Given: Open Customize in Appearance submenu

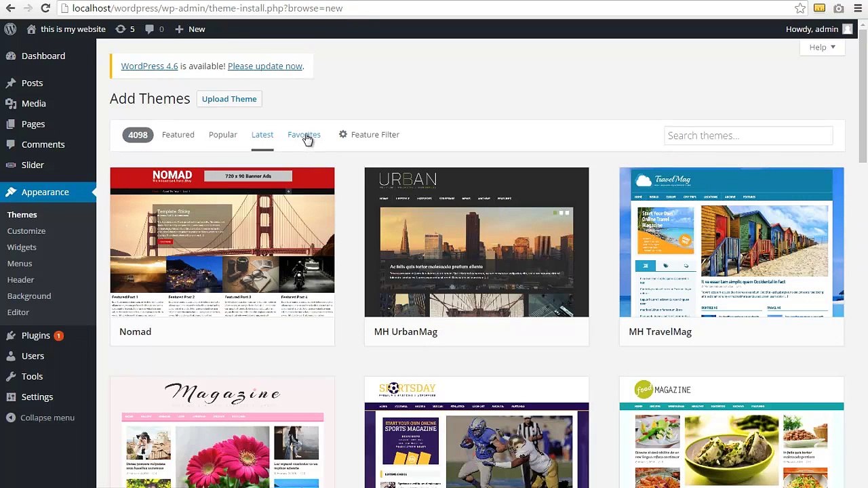Looking at the screenshot, I should pyautogui.click(x=26, y=231).
